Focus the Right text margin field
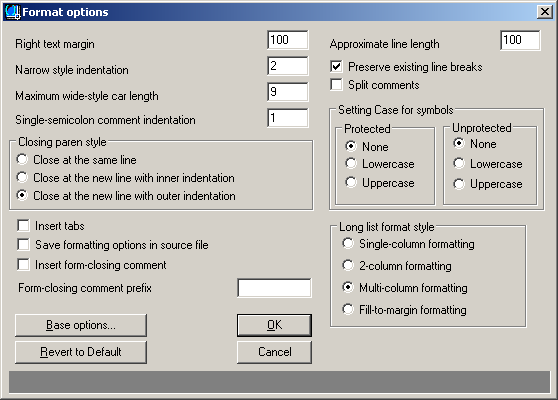This screenshot has height=400, width=558. point(288,40)
